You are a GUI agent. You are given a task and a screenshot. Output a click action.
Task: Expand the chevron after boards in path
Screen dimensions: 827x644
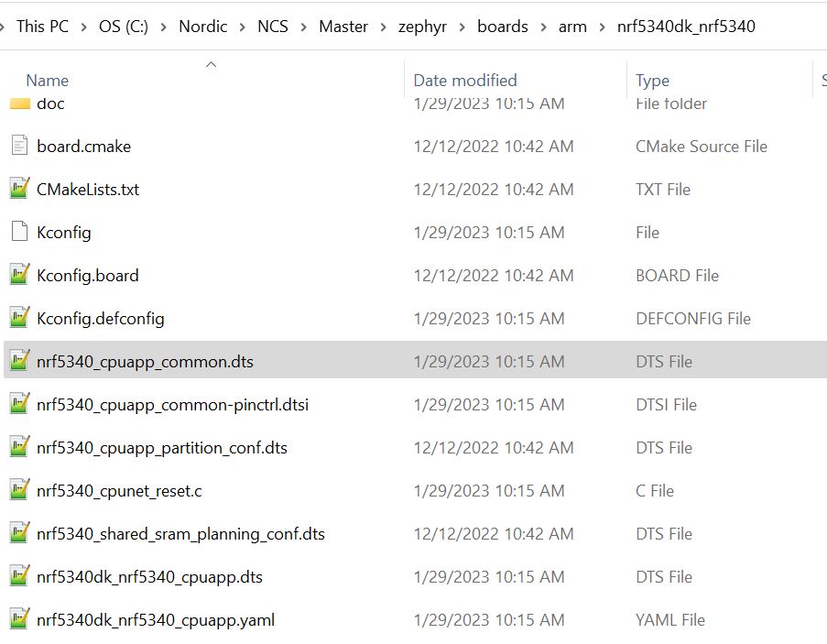(543, 27)
